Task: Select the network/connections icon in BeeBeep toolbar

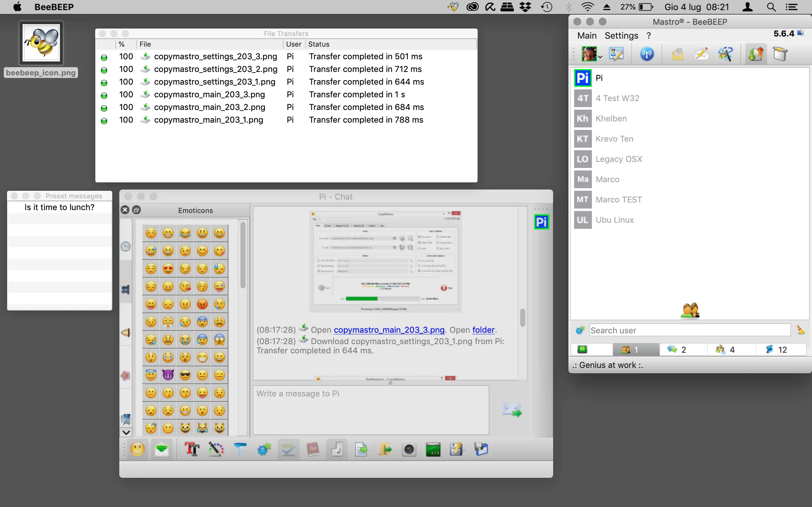Action: tap(647, 54)
